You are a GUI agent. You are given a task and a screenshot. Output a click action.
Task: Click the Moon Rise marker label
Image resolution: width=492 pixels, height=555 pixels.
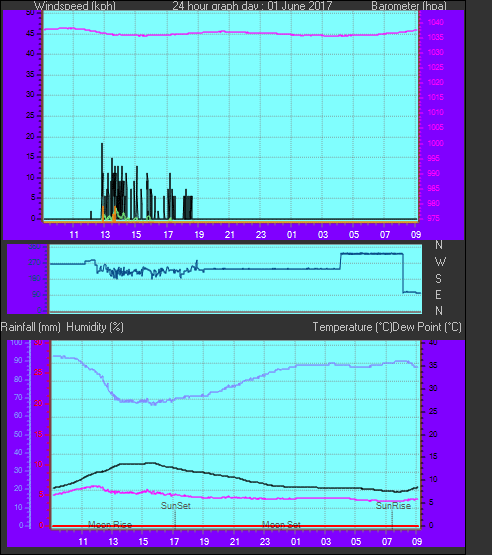[x=110, y=525]
